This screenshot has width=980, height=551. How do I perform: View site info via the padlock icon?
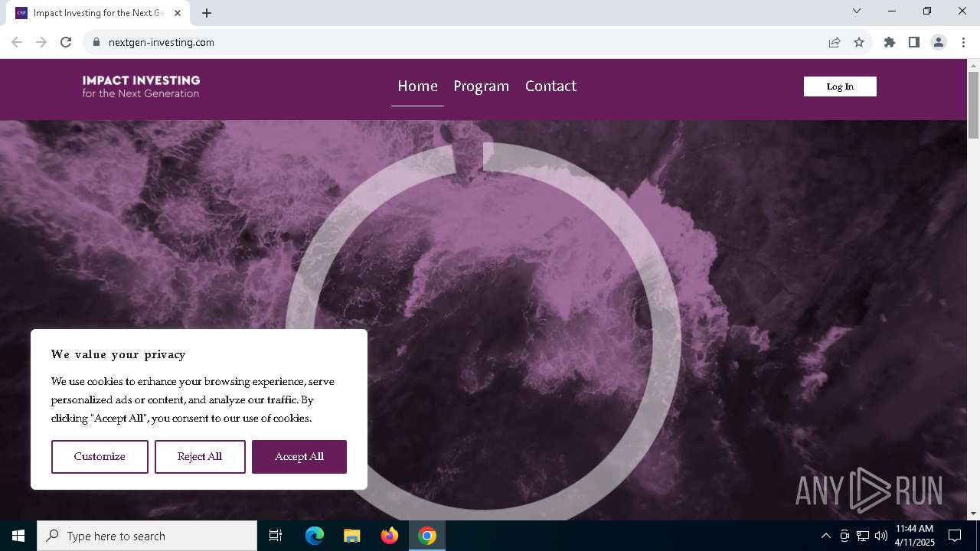(96, 43)
